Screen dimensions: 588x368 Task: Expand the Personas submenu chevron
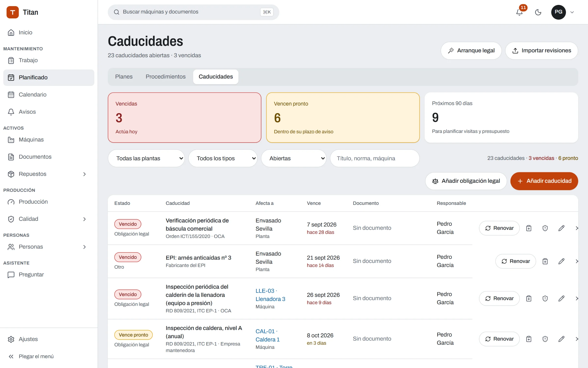84,247
